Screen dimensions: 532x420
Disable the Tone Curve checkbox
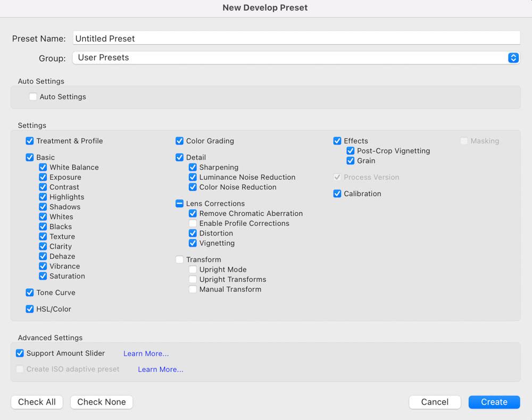click(30, 292)
